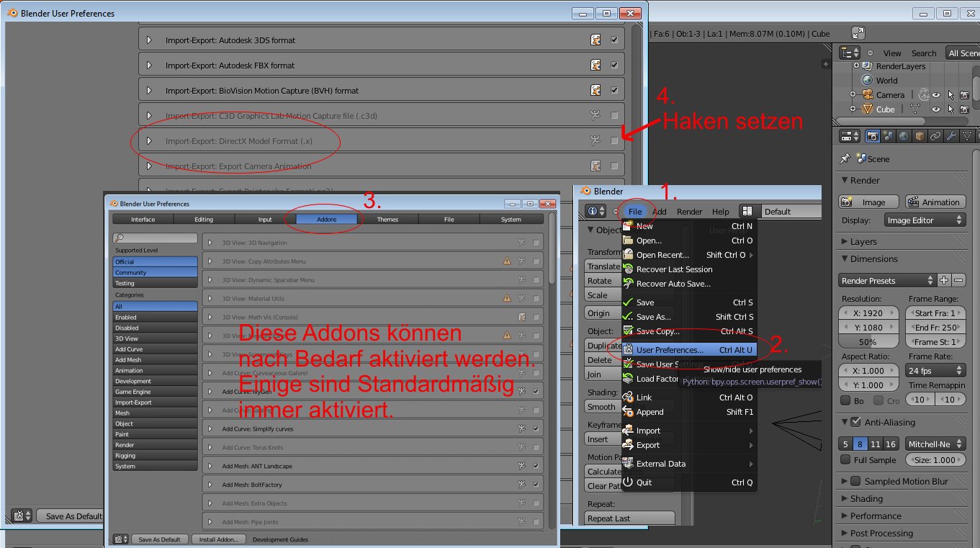Open the Object properties cube icon

(920, 136)
